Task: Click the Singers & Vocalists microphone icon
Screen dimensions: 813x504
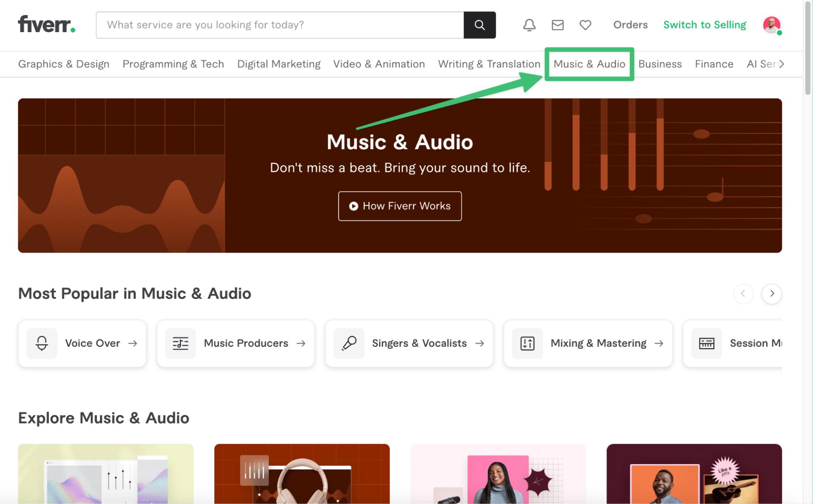Action: click(349, 343)
